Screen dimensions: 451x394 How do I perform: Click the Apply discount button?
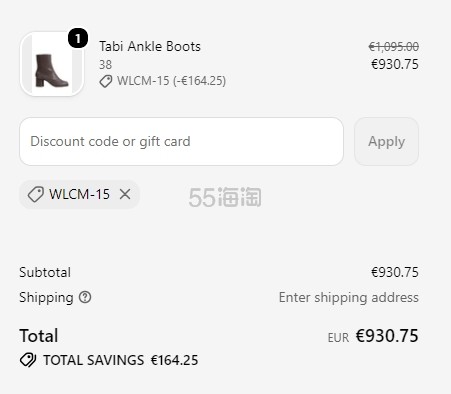[x=386, y=141]
